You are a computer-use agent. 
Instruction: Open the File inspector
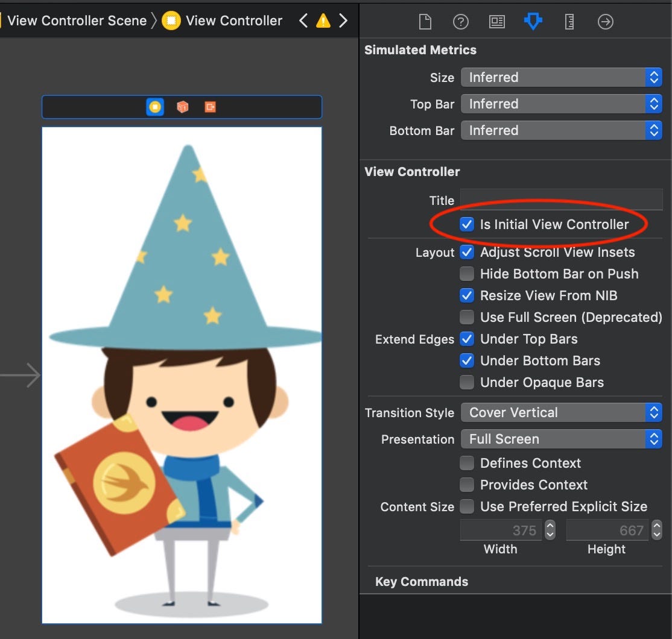pos(425,21)
